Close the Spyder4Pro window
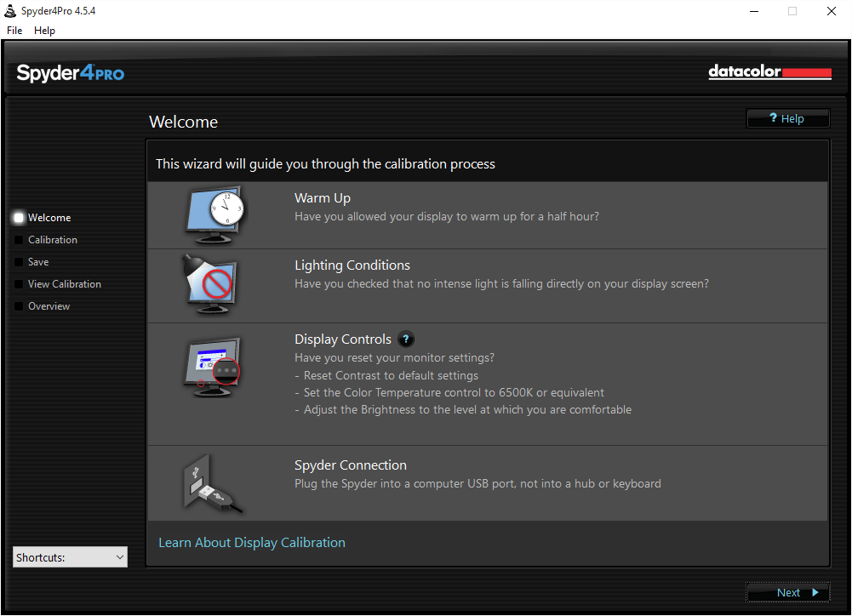The width and height of the screenshot is (852, 616). (832, 11)
